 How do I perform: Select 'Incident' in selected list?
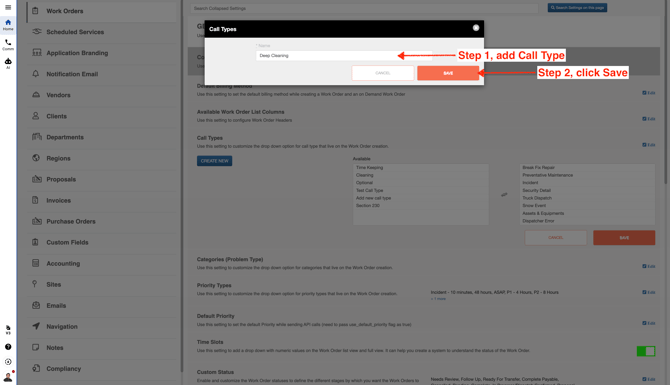(587, 182)
